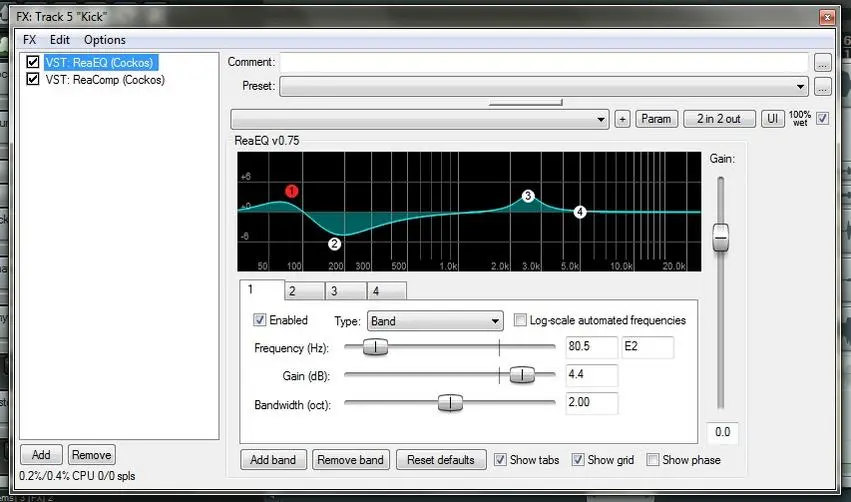Viewport: 851px width, 502px height.
Task: Expand the Preset dropdown list
Action: [x=800, y=87]
